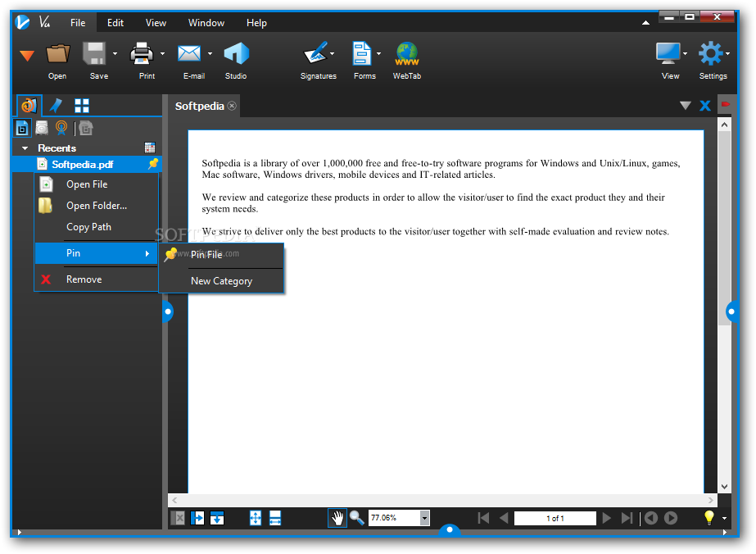756x554 pixels.
Task: Collapse the Recents tree section
Action: coord(25,148)
